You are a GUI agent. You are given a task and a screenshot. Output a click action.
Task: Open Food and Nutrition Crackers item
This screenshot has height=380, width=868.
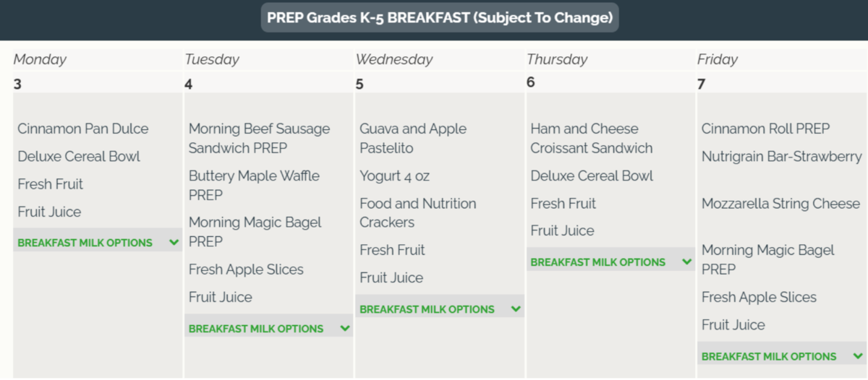tap(417, 213)
